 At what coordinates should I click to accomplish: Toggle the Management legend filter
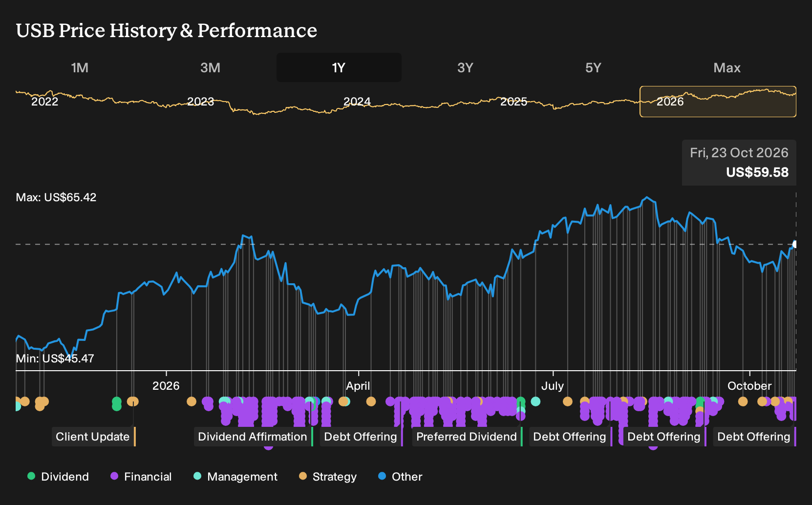coord(235,477)
